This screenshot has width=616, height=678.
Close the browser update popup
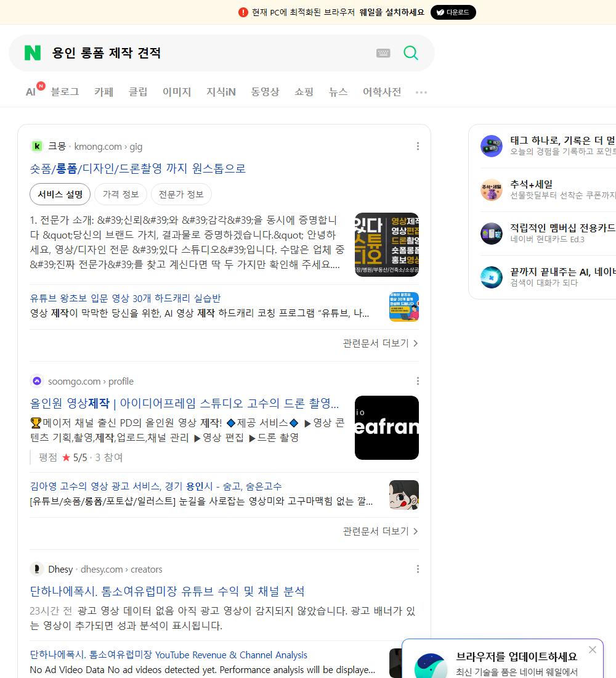pos(592,650)
